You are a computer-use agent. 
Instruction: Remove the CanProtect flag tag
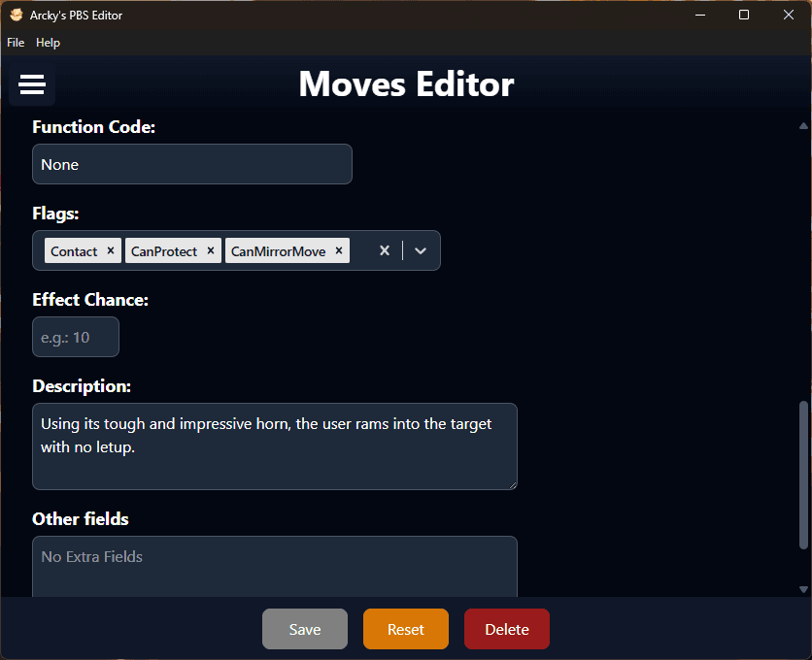pos(210,250)
